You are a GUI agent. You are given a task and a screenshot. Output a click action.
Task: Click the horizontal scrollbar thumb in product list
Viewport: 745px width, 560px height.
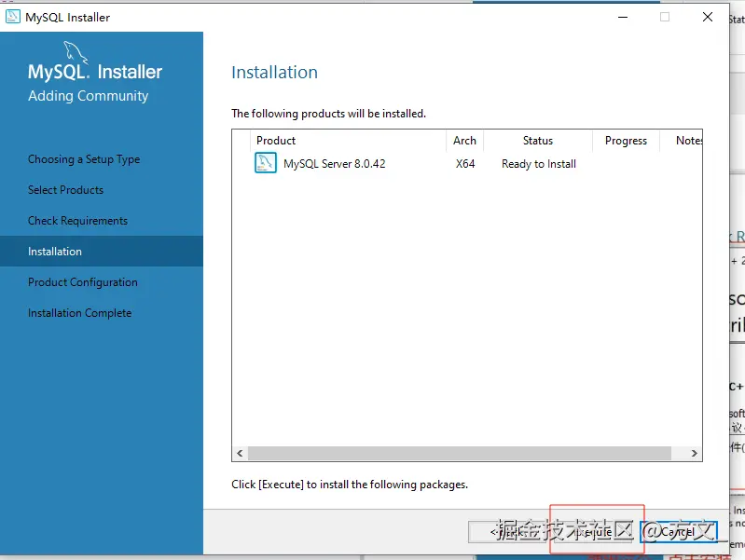[460, 453]
